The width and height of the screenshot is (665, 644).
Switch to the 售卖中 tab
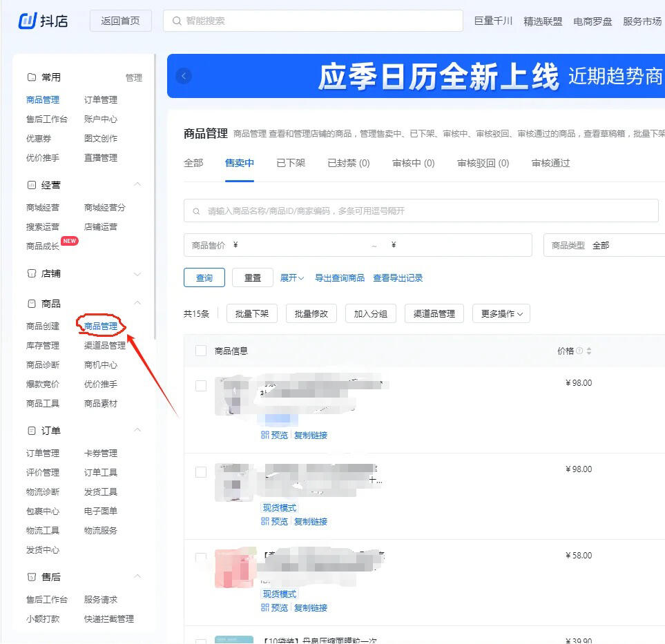(239, 163)
